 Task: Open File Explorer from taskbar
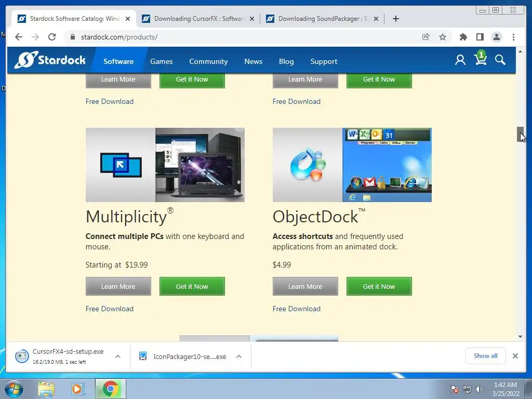click(x=46, y=389)
